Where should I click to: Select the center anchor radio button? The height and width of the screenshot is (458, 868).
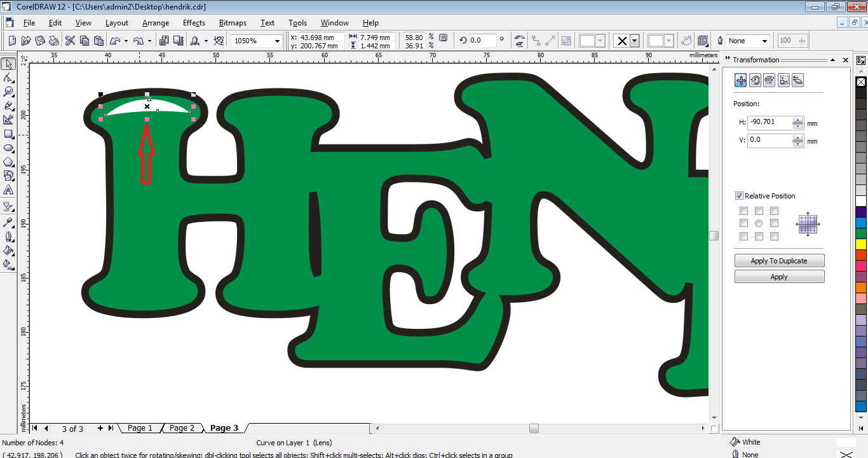coord(759,223)
